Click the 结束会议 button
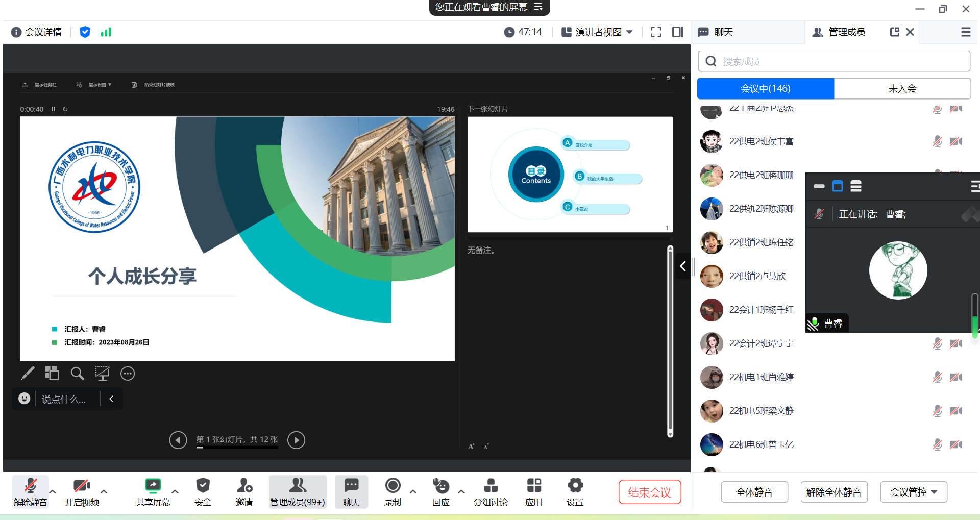 [x=649, y=492]
